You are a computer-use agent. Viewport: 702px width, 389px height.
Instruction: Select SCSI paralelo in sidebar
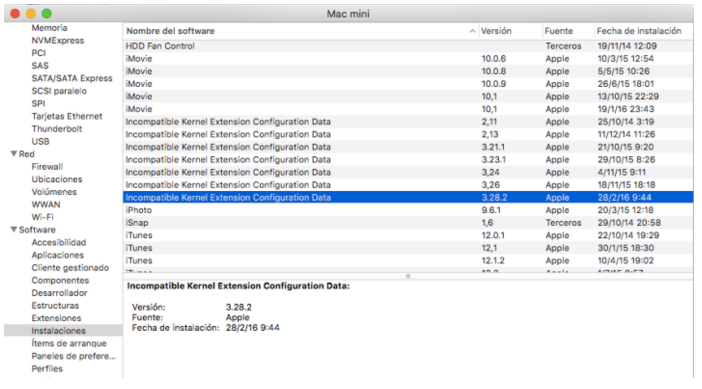(x=59, y=91)
